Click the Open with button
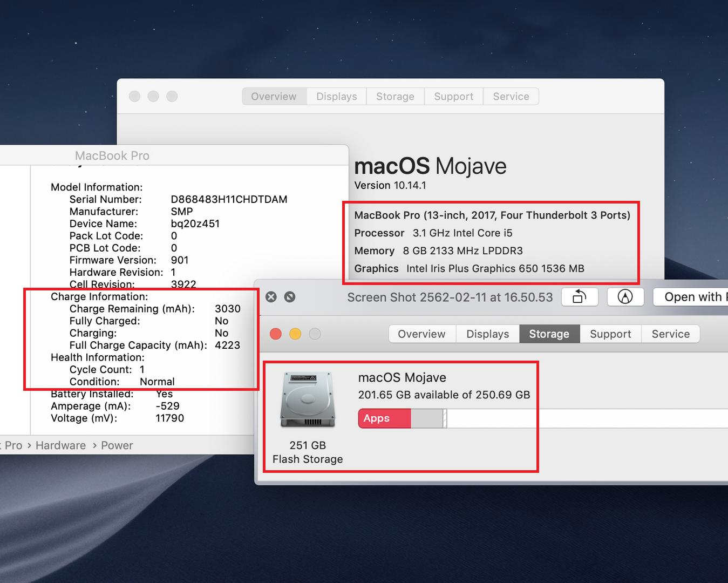Viewport: 728px width, 583px height. click(x=691, y=297)
